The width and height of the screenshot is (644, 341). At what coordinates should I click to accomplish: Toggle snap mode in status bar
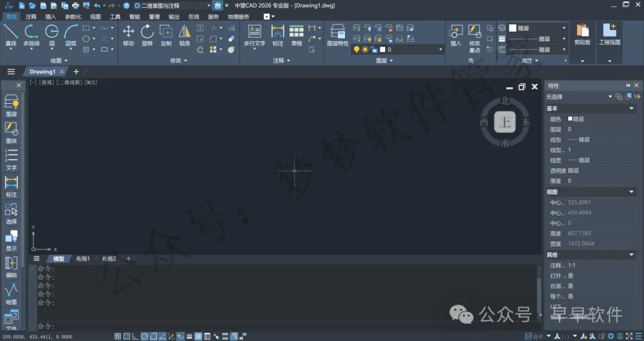(126, 336)
